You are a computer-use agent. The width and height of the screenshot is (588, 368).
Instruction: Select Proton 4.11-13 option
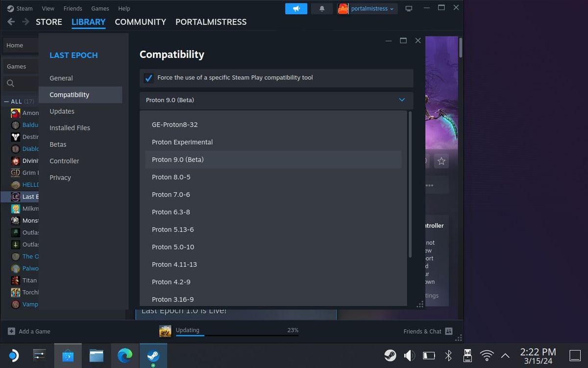click(273, 264)
